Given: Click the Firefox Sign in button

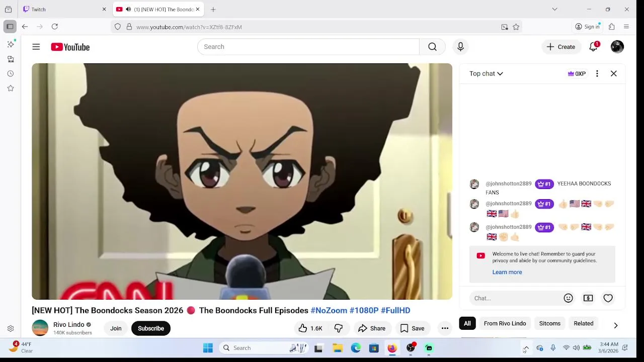Looking at the screenshot, I should coord(588,27).
